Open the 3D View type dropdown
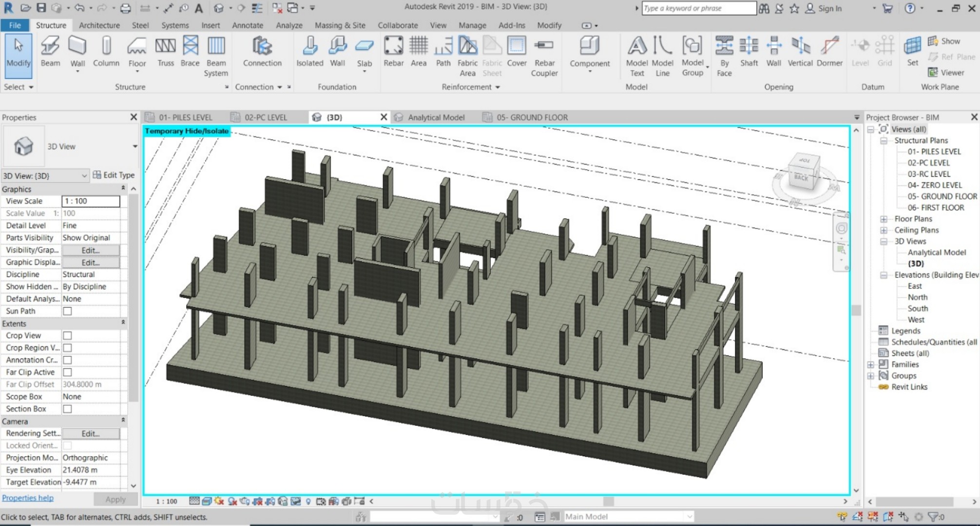 coord(135,147)
